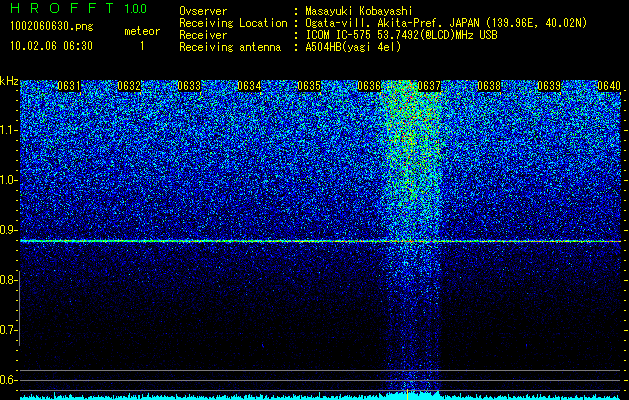Click the 0634 time marker
This screenshot has height=400, width=629.
click(249, 86)
